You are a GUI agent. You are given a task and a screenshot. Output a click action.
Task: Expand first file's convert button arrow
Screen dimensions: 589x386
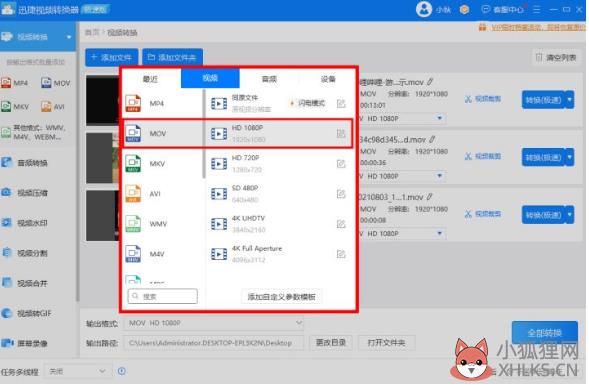click(x=570, y=100)
